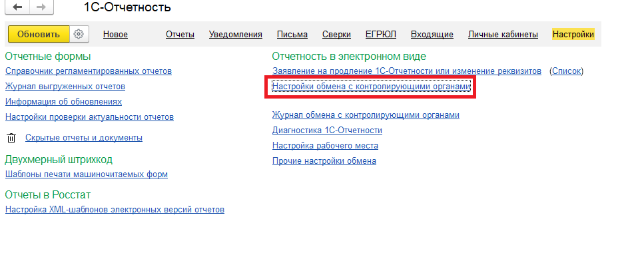Go to the Уведомления tab
This screenshot has width=644, height=277.
(x=235, y=35)
